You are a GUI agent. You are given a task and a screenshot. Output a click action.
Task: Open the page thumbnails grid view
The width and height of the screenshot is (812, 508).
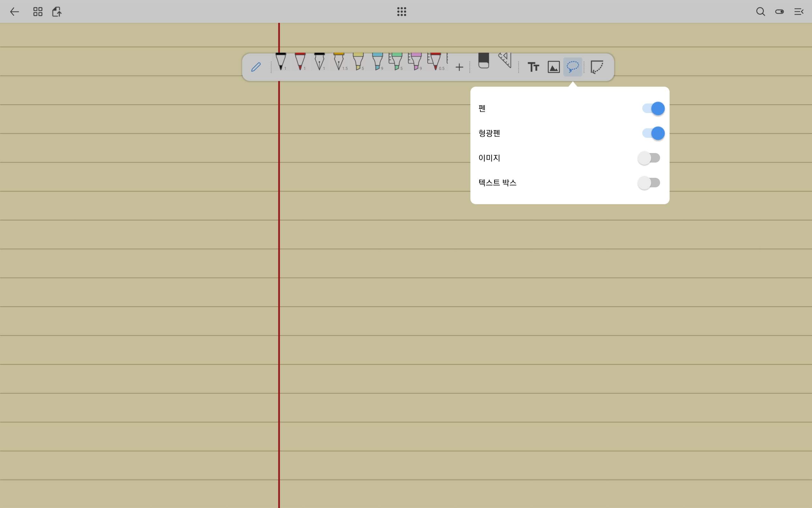pos(38,12)
